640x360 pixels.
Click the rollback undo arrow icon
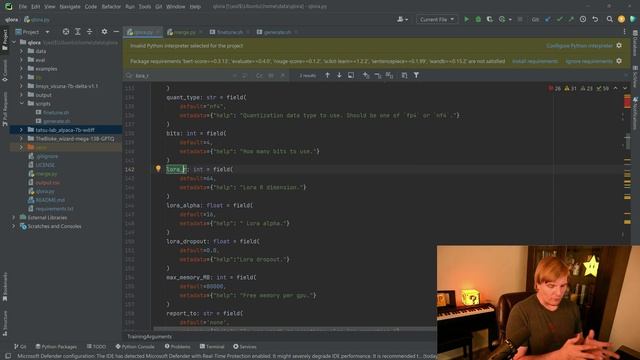[x=595, y=19]
